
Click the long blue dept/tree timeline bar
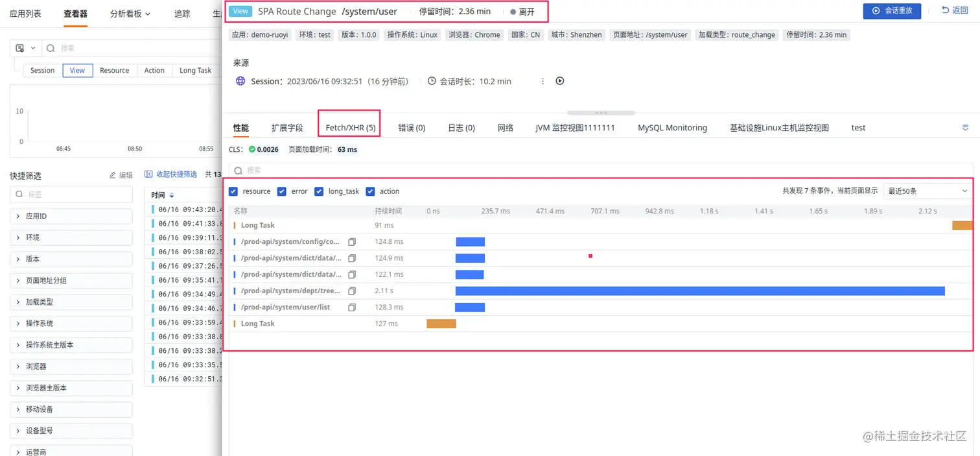(x=700, y=291)
